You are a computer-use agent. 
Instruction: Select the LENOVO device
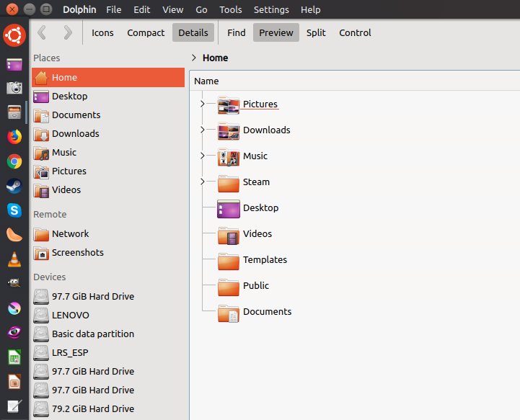click(x=108, y=315)
